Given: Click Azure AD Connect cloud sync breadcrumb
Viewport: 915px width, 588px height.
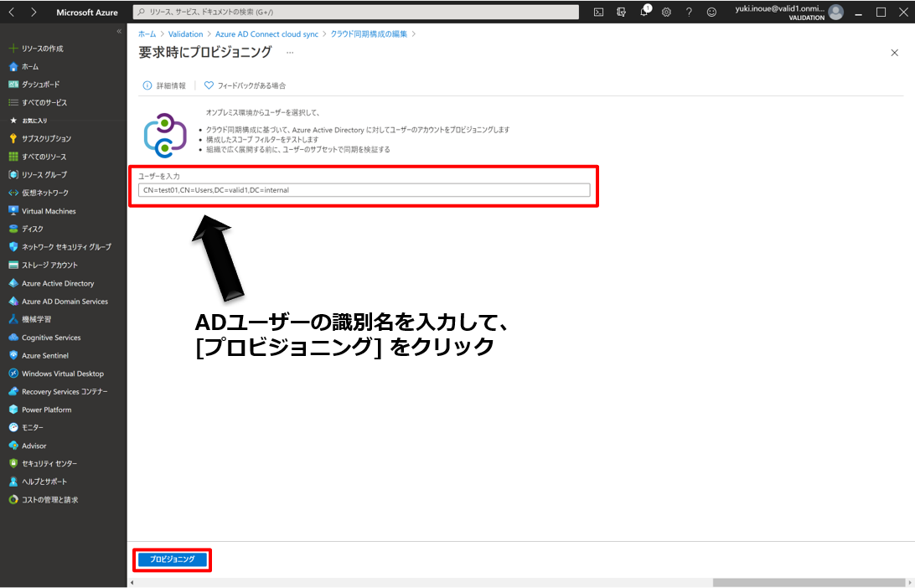Looking at the screenshot, I should coord(266,34).
